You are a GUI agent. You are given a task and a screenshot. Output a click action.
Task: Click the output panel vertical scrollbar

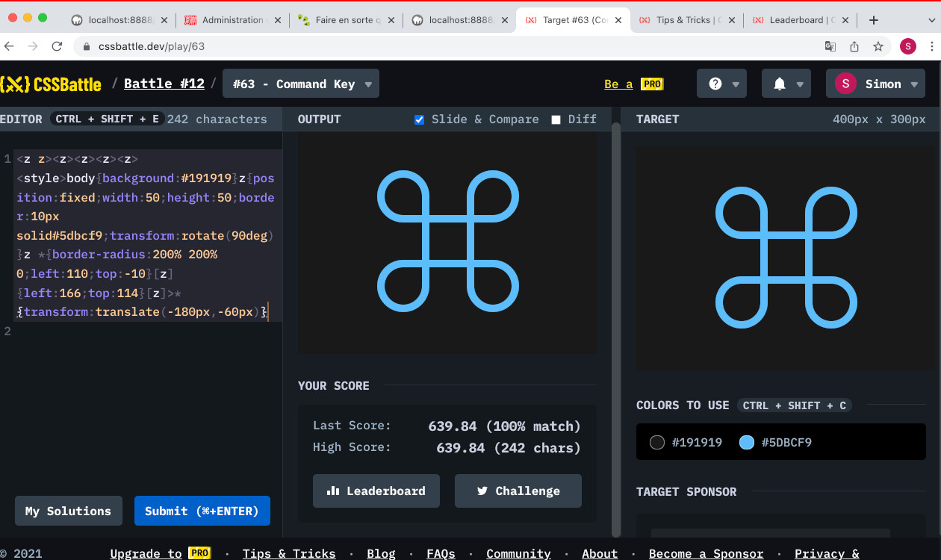(x=616, y=329)
